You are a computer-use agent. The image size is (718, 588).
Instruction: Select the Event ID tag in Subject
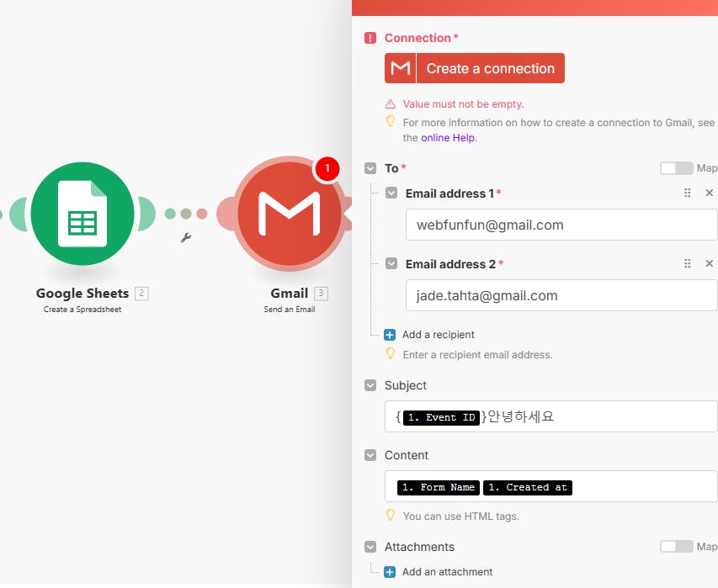pyautogui.click(x=441, y=417)
